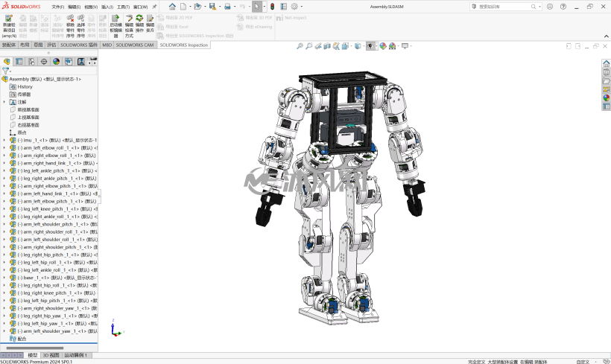The width and height of the screenshot is (611, 364).
Task: Open the DimXpertManager crosshair tab icon
Action: (x=44, y=62)
